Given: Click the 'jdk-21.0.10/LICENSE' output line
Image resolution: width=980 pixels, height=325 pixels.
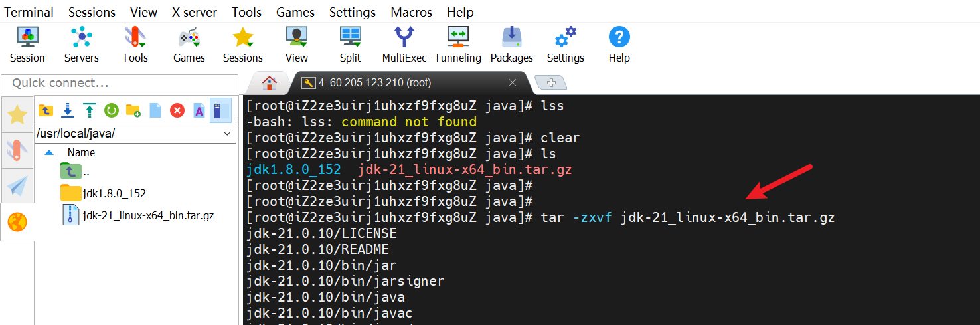Looking at the screenshot, I should pyautogui.click(x=321, y=233).
